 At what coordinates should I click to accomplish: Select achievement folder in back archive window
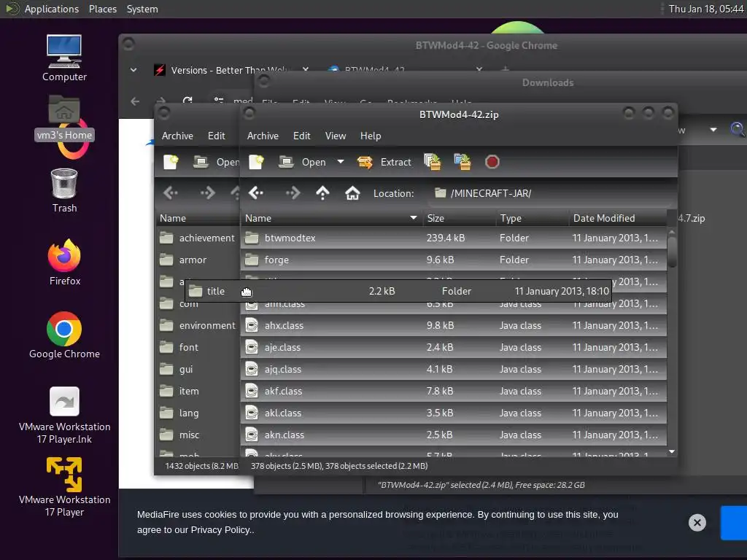click(x=197, y=238)
